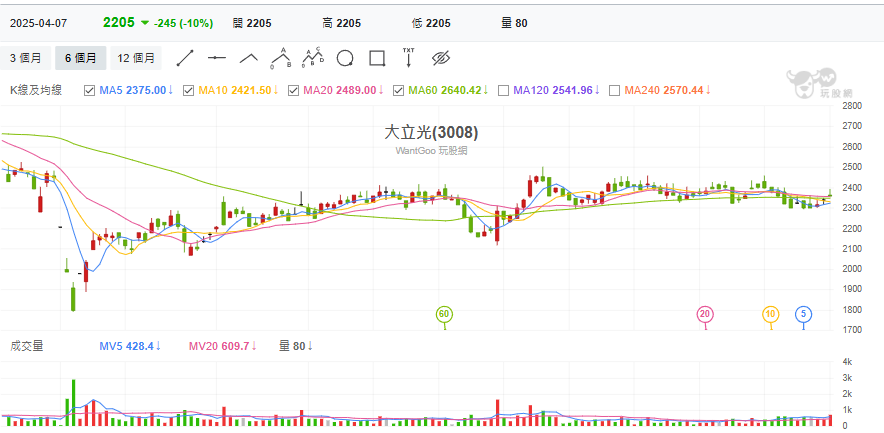Uncheck the MA5 moving average checkbox

[x=90, y=90]
